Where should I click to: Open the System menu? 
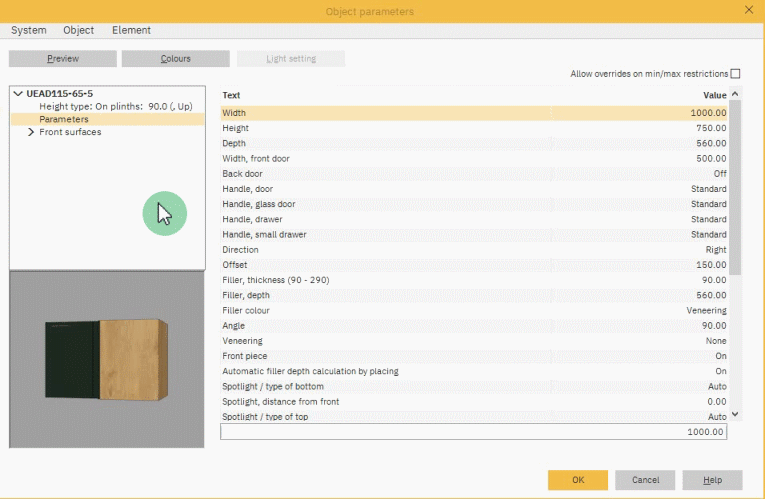29,31
